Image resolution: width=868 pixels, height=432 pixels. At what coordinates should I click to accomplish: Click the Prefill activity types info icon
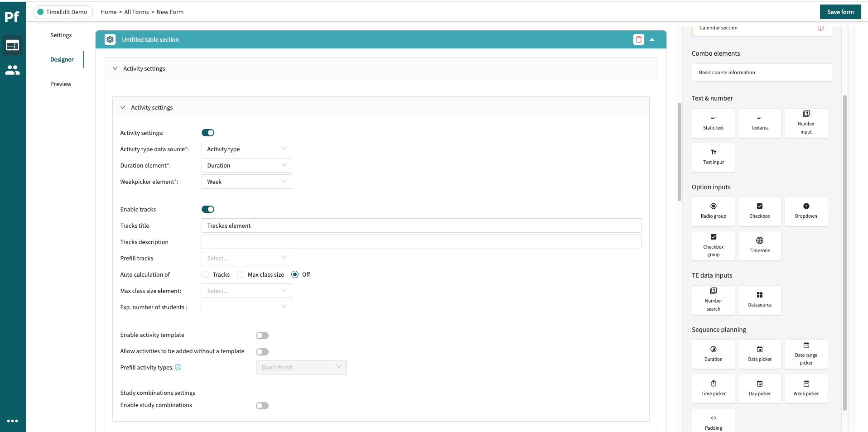point(178,367)
